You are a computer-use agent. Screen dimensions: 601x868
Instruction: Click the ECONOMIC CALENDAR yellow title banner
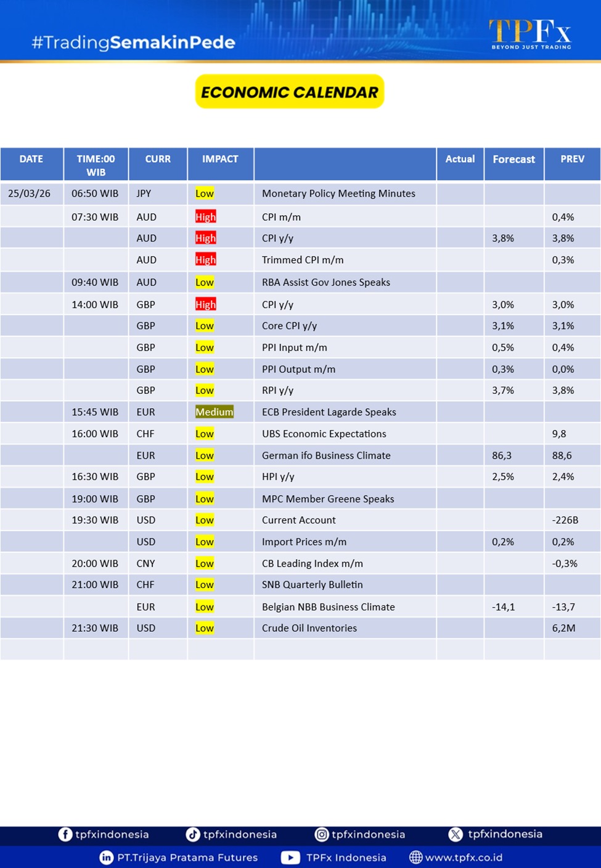coord(290,92)
